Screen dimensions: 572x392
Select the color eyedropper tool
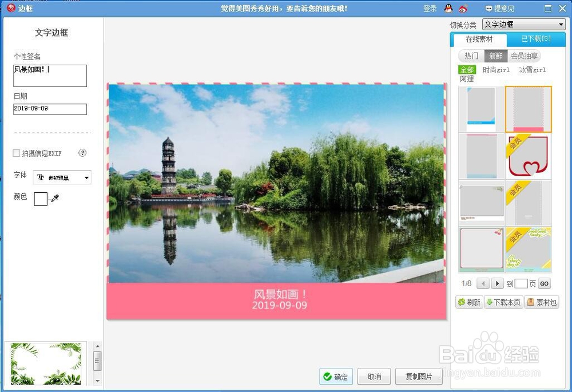(55, 197)
